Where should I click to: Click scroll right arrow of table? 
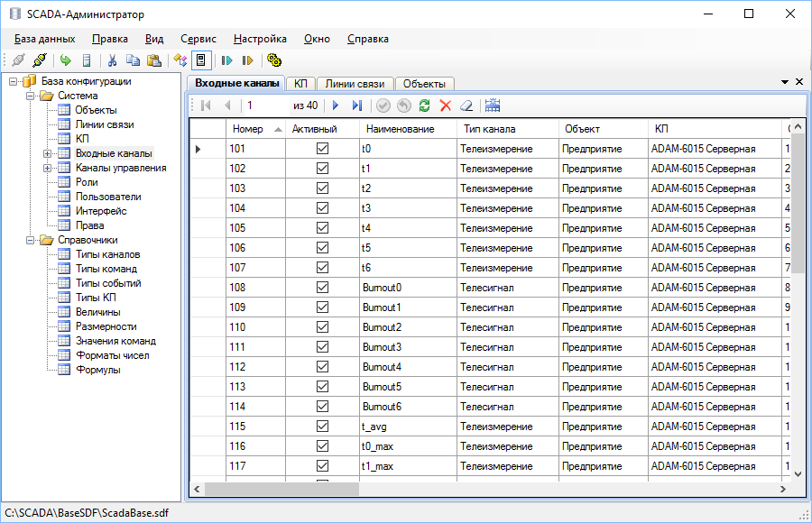tap(783, 489)
